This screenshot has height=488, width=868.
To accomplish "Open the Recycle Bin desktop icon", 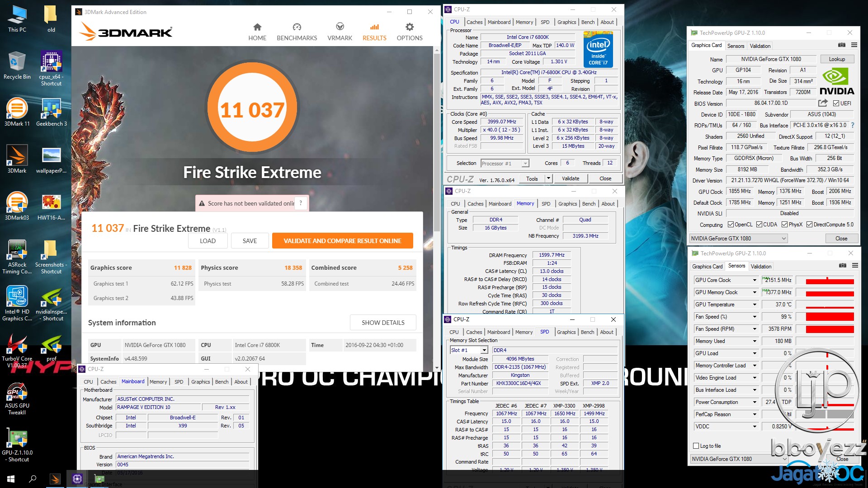I will (x=17, y=66).
